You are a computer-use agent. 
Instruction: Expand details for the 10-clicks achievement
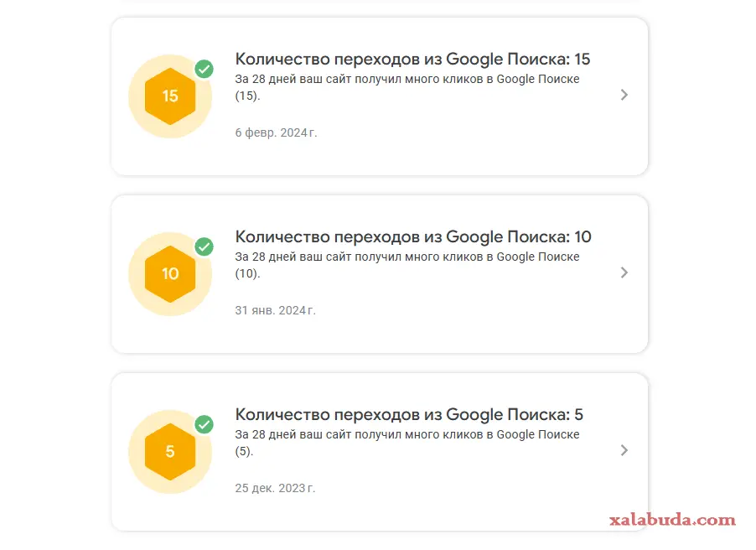[624, 272]
